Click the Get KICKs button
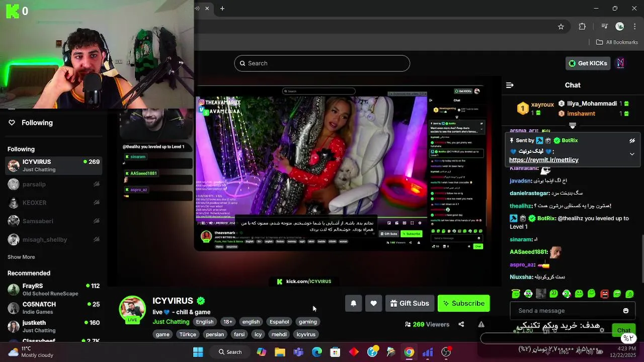The image size is (644, 362). [x=588, y=63]
